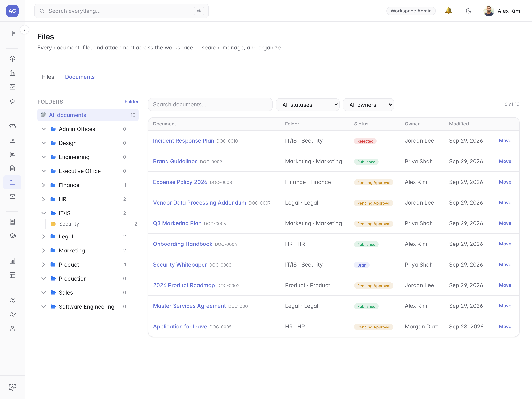Click the Rejected status badge
The width and height of the screenshot is (532, 399).
coord(365,141)
